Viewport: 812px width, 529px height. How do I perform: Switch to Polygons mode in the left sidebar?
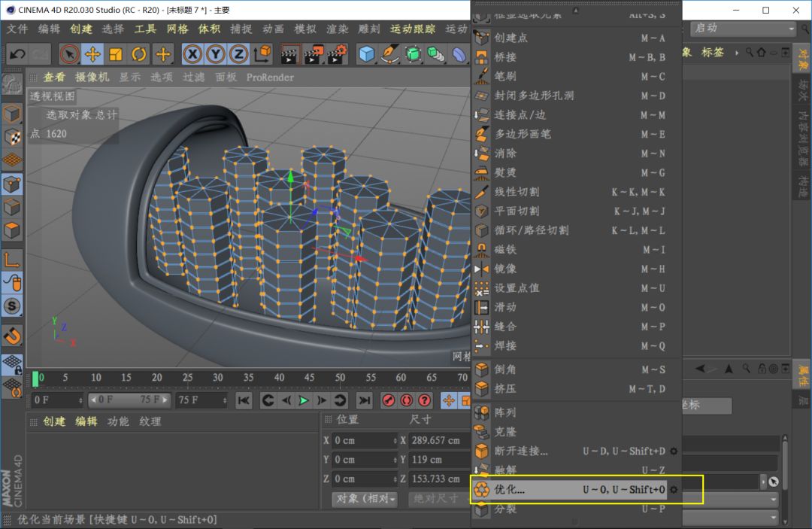(12, 231)
